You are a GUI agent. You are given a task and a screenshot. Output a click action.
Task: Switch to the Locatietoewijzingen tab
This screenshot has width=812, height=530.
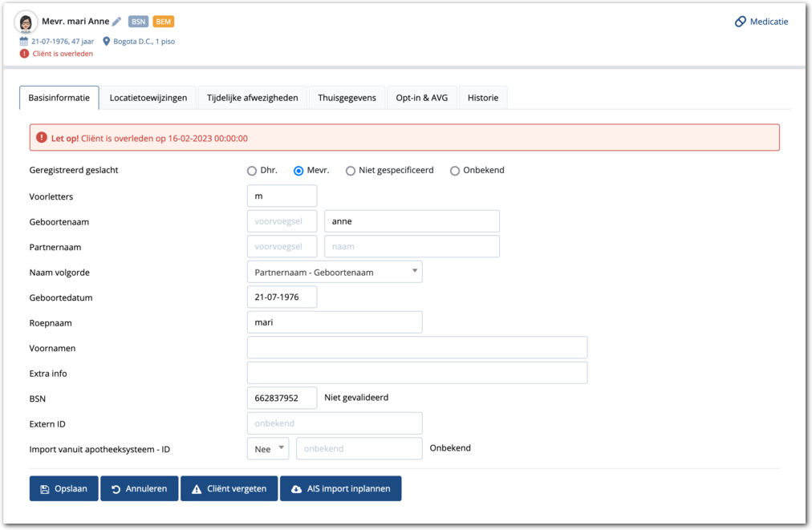(148, 98)
